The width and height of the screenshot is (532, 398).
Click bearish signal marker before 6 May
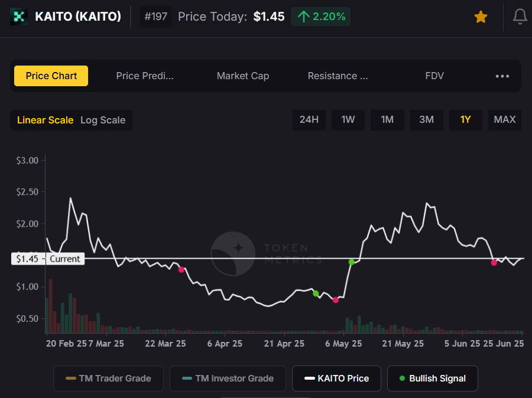click(336, 300)
